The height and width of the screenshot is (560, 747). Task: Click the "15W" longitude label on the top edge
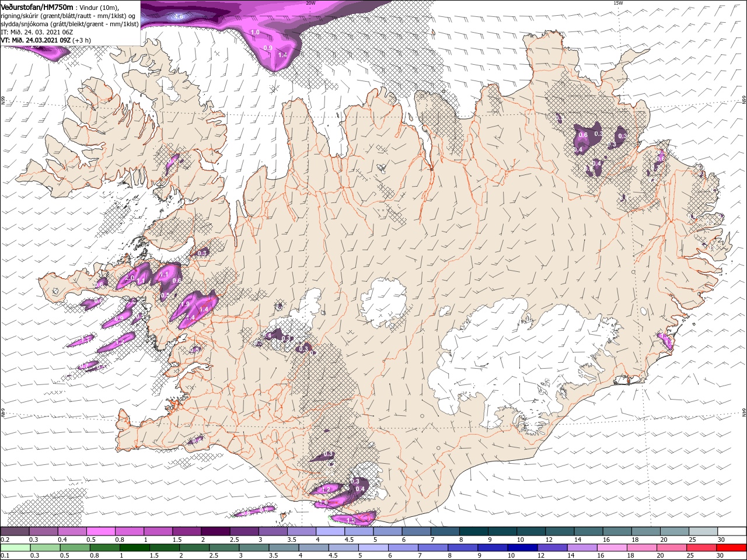coord(619,3)
